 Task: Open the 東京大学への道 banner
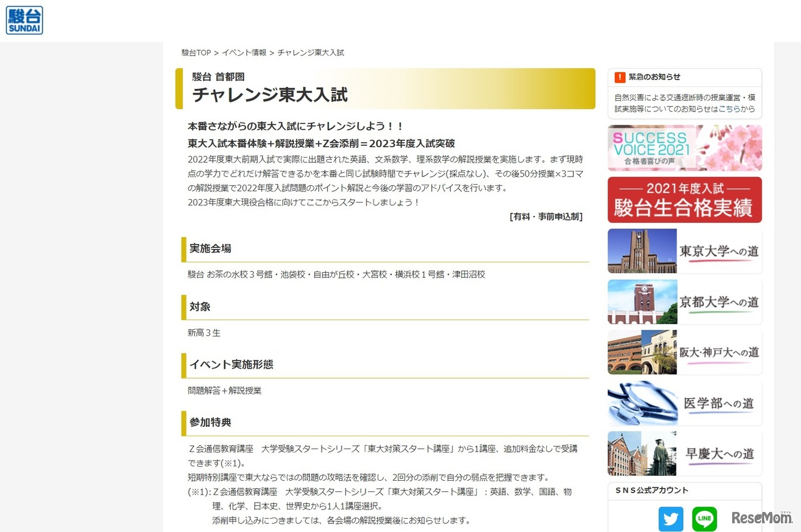(x=685, y=251)
